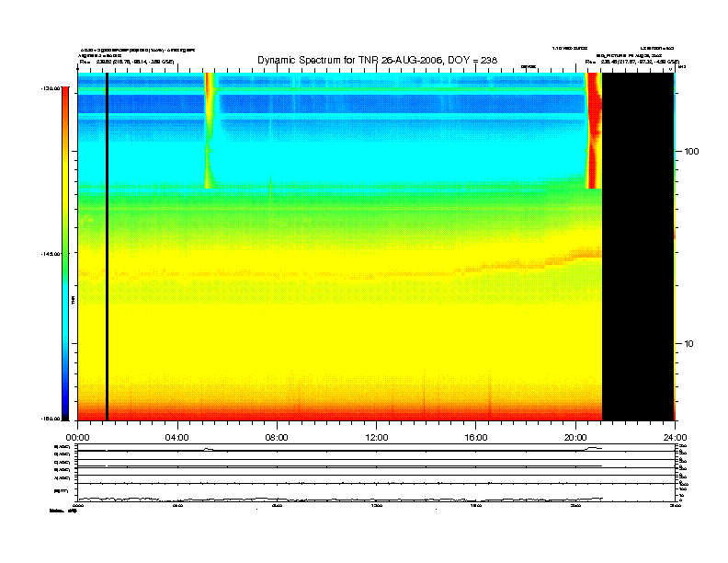Click the 16:00 time axis label
The height and width of the screenshot is (563, 728).
click(x=476, y=438)
